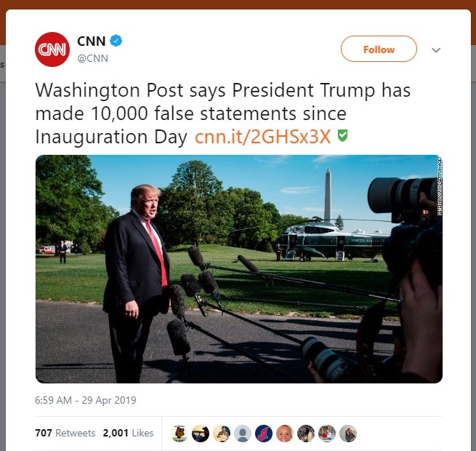Image resolution: width=476 pixels, height=451 pixels.
Task: Click the blue verified badge beside CNN
Action: [116, 41]
